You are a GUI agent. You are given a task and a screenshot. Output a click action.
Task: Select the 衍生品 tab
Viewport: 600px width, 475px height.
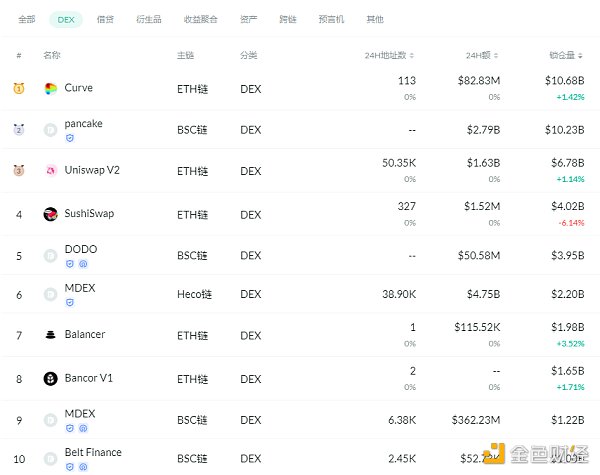[x=148, y=19]
